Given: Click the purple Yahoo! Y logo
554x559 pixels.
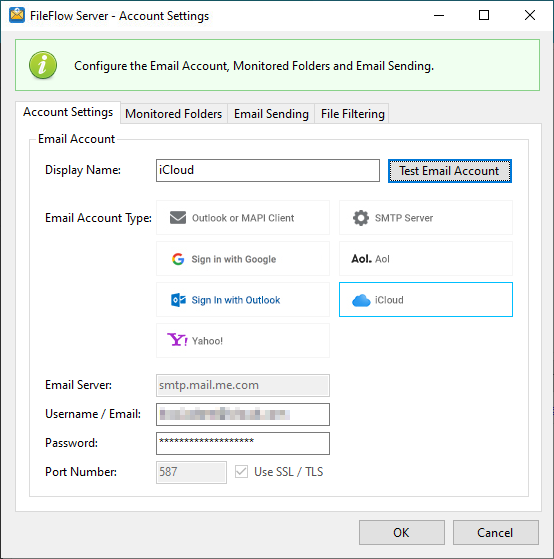Looking at the screenshot, I should tap(177, 340).
